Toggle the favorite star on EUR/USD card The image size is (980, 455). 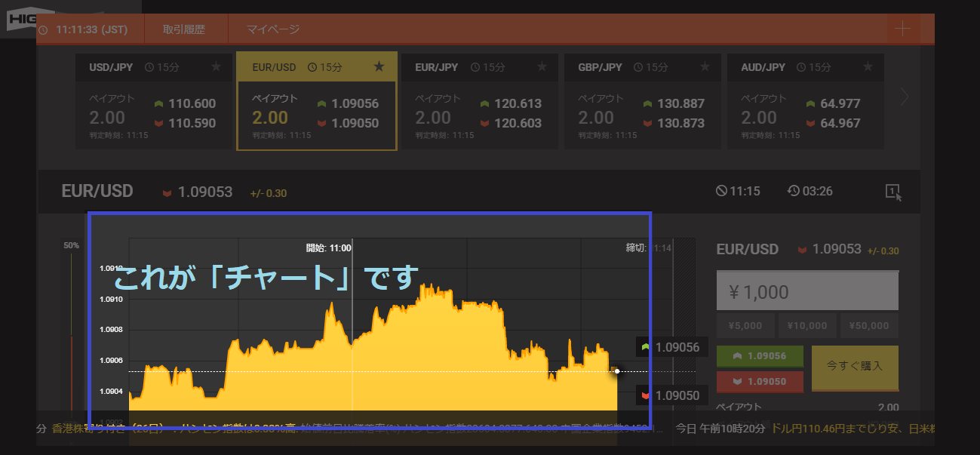click(379, 67)
